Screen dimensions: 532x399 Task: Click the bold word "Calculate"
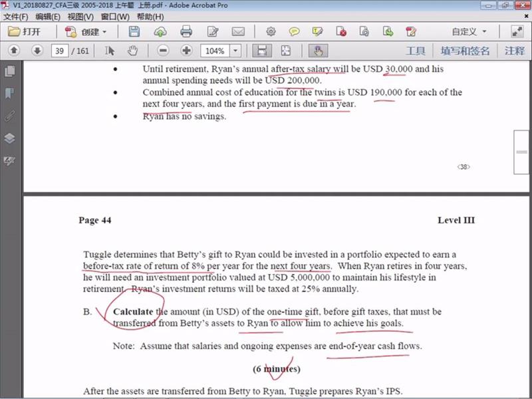pos(133,312)
